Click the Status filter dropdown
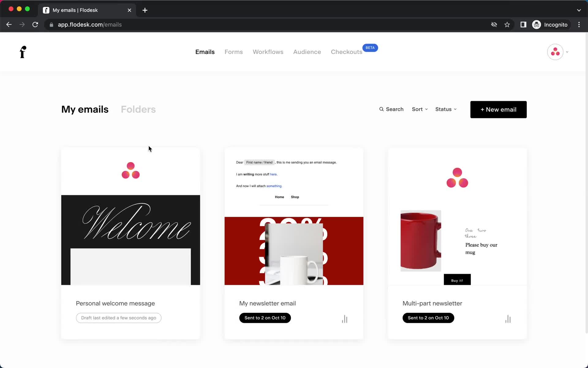The width and height of the screenshot is (588, 368). click(x=446, y=109)
